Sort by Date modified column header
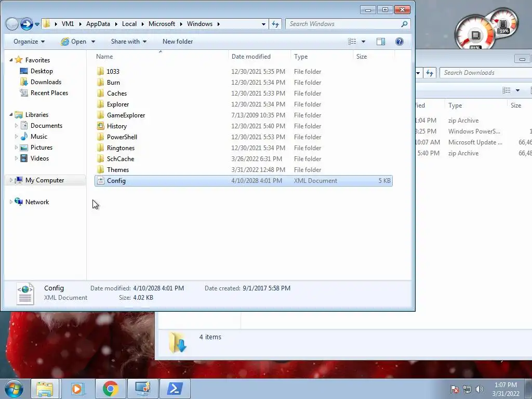Screen dimensions: 532x399 260,56
